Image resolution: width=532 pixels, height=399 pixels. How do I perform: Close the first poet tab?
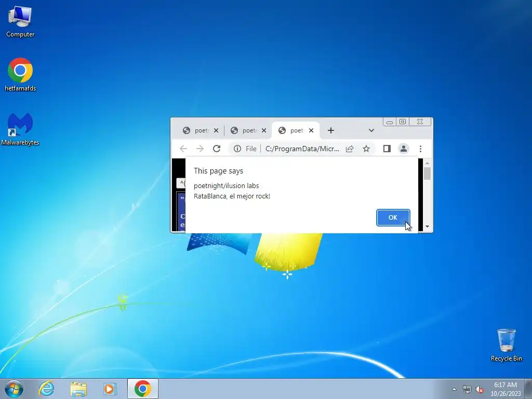point(216,130)
